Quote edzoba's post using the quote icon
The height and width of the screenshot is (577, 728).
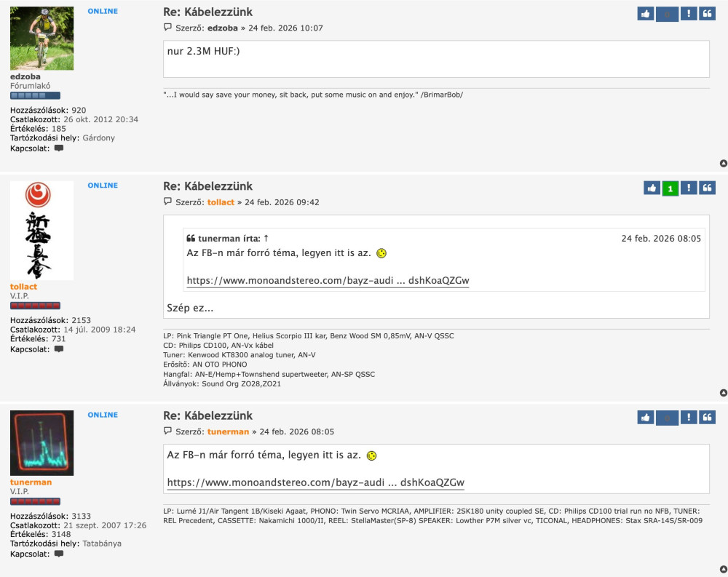tap(706, 13)
